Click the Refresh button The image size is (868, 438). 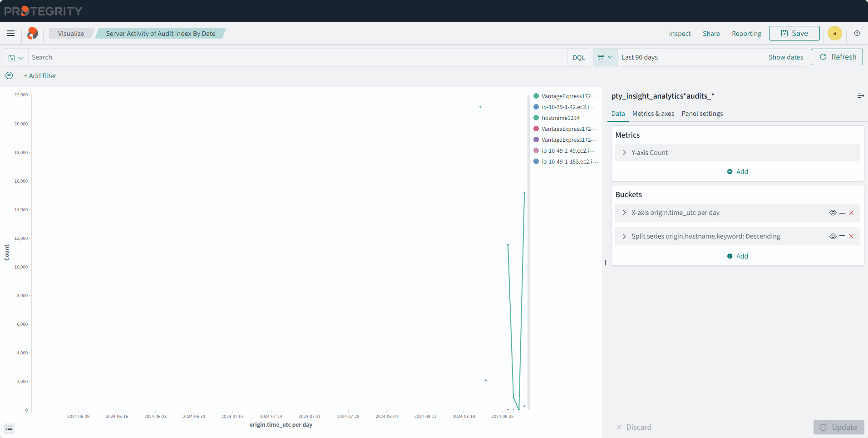pyautogui.click(x=837, y=57)
